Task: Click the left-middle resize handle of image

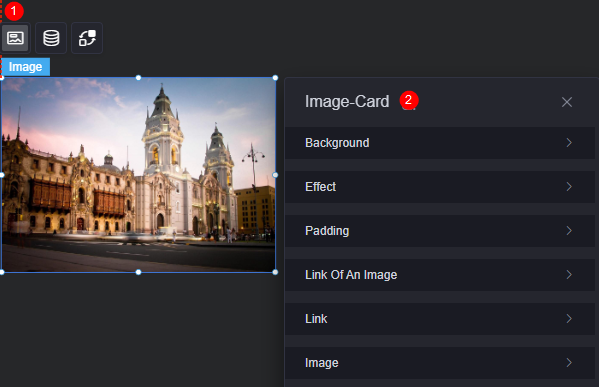Action: 2,175
